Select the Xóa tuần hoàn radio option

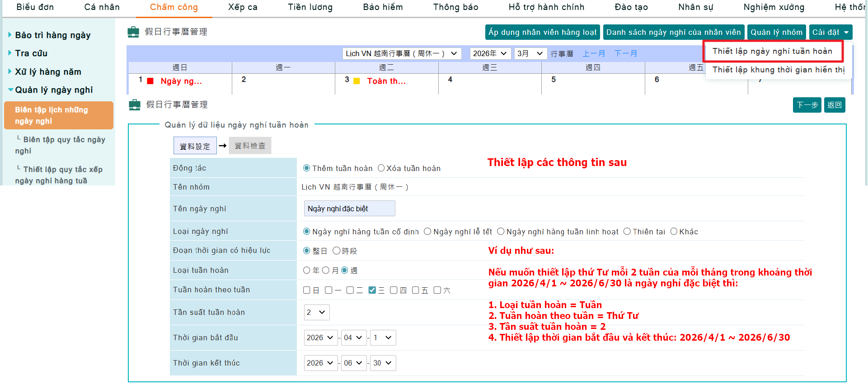[381, 168]
